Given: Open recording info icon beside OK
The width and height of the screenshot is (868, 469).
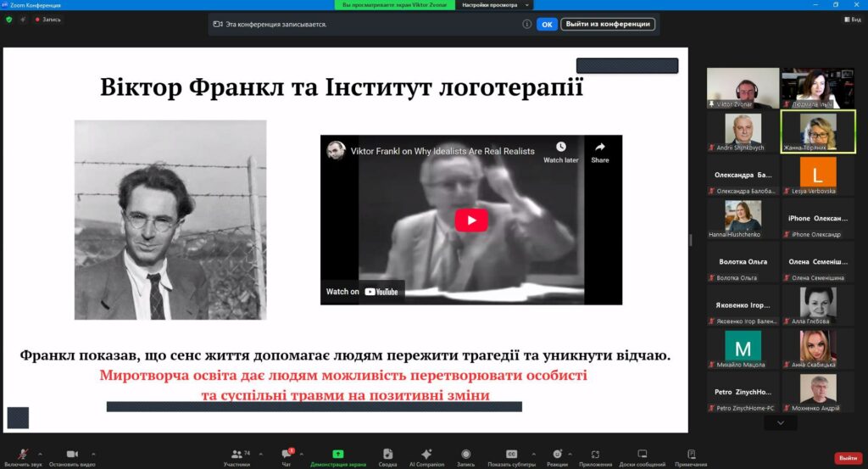Looking at the screenshot, I should click(x=526, y=25).
